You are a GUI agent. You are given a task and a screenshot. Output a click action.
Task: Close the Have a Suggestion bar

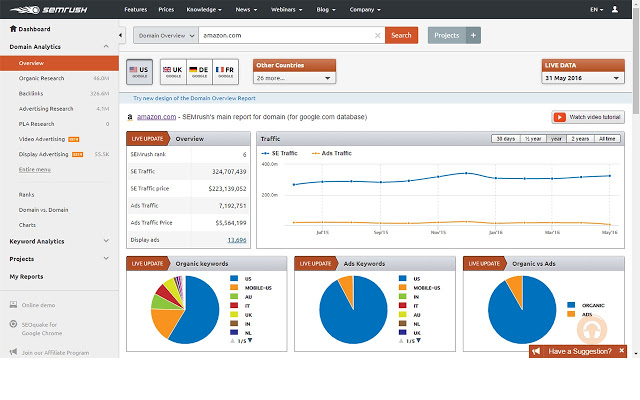pyautogui.click(x=621, y=351)
